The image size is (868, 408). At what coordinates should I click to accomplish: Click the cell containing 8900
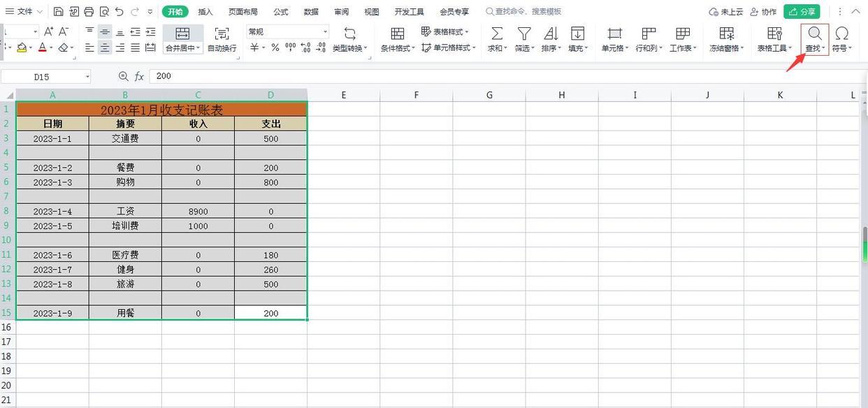tap(198, 211)
